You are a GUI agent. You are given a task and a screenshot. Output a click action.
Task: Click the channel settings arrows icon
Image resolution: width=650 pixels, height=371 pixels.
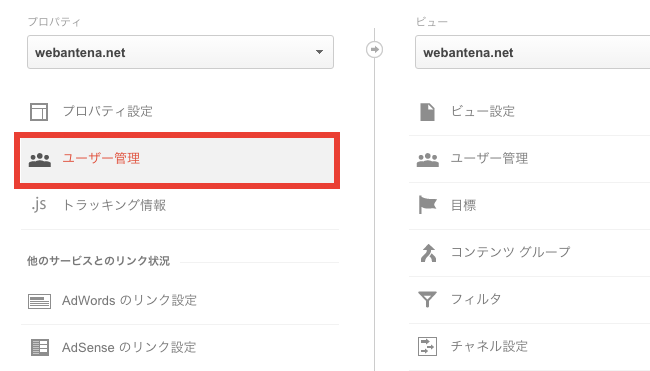pyautogui.click(x=427, y=347)
